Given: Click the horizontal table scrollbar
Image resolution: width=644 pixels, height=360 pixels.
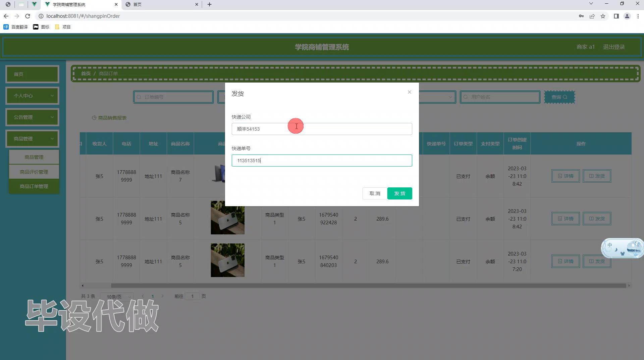Looking at the screenshot, I should (368, 286).
